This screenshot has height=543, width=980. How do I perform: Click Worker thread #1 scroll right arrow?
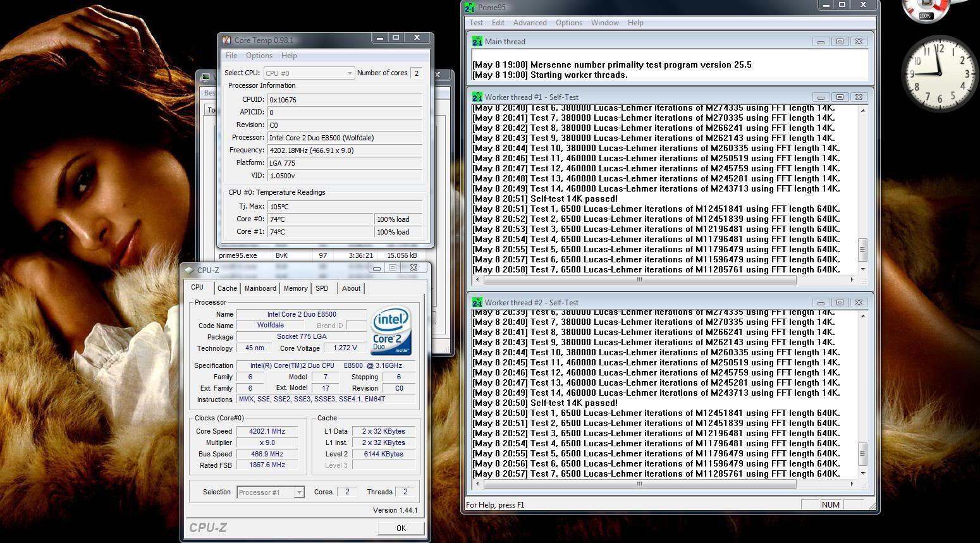pyautogui.click(x=852, y=279)
